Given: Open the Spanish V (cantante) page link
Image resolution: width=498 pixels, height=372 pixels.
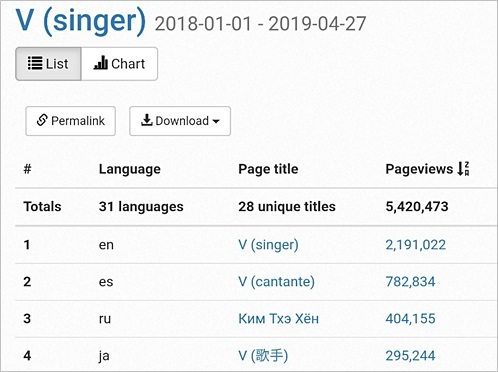Looking at the screenshot, I should (x=276, y=282).
